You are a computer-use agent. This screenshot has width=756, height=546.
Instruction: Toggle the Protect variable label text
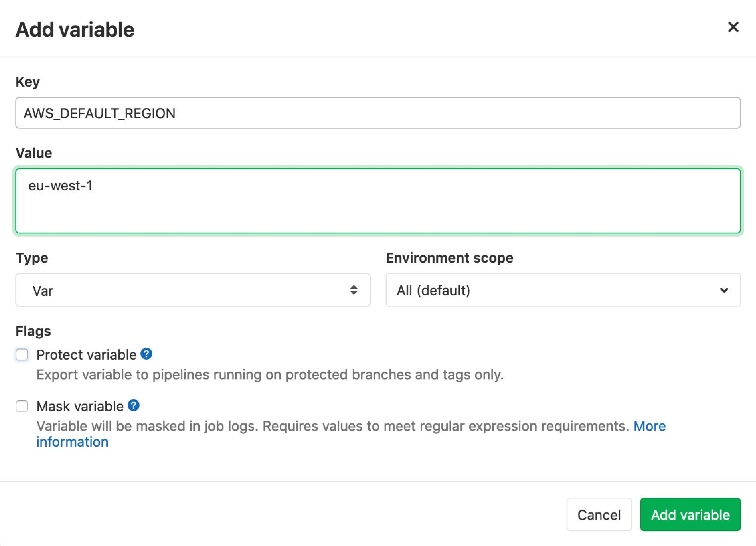click(86, 355)
